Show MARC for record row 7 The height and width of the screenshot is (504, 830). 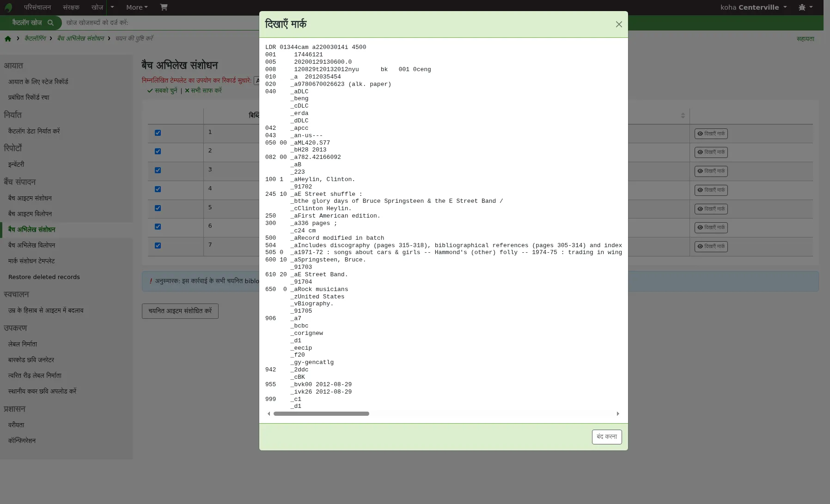pos(711,247)
